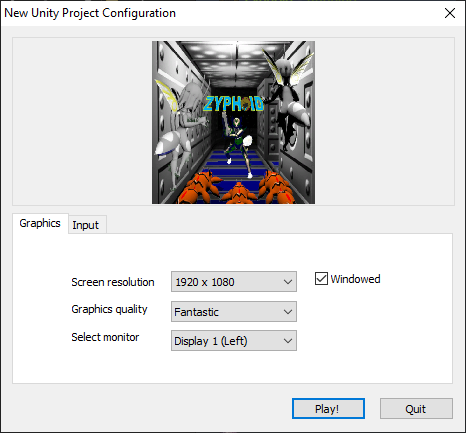Click the Screen resolution label
This screenshot has width=466, height=433.
[x=113, y=282]
